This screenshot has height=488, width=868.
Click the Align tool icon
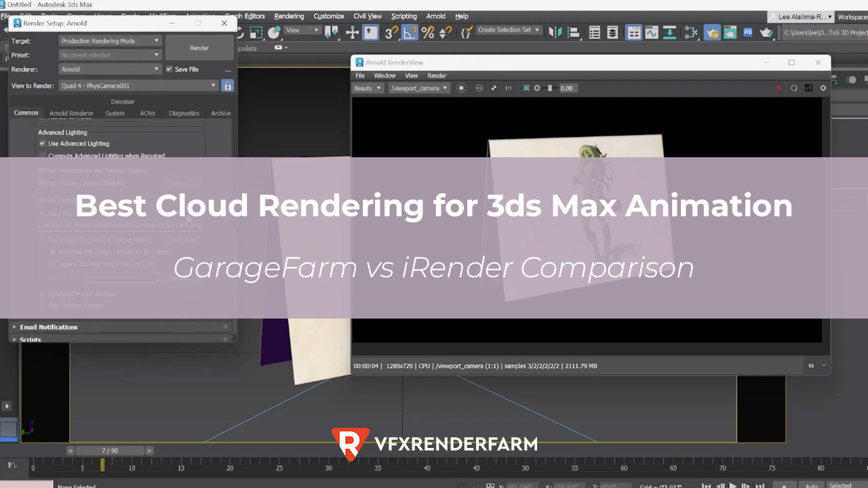pos(574,32)
